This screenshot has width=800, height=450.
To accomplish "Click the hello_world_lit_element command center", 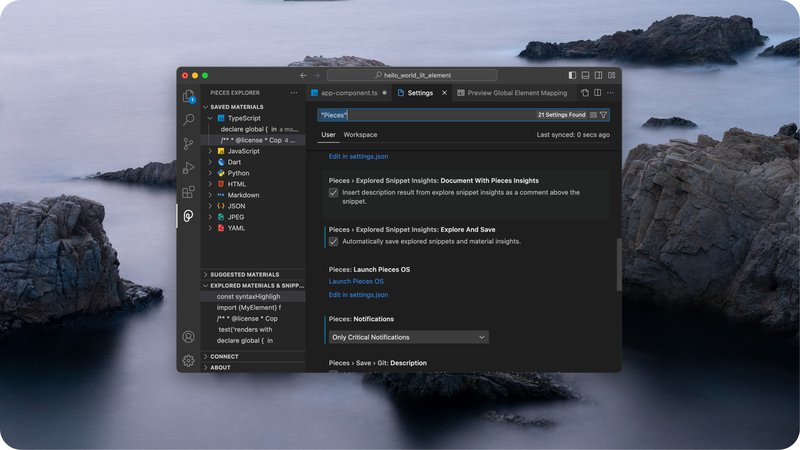I will point(412,76).
